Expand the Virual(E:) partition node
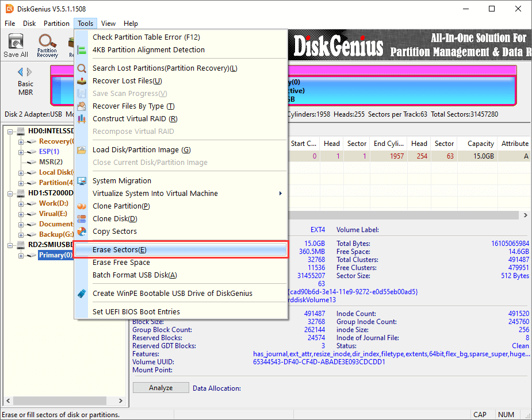Screen dimensions: 532x420 (x=21, y=214)
